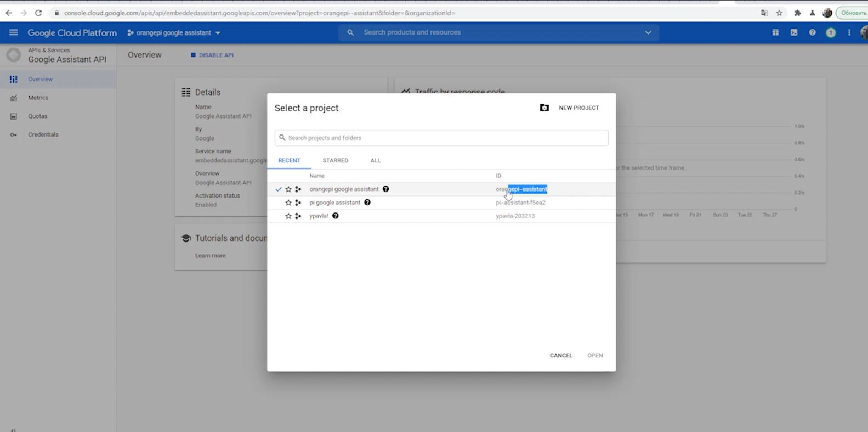The width and height of the screenshot is (868, 432).
Task: Cancel the project selection dialog
Action: [x=561, y=356]
